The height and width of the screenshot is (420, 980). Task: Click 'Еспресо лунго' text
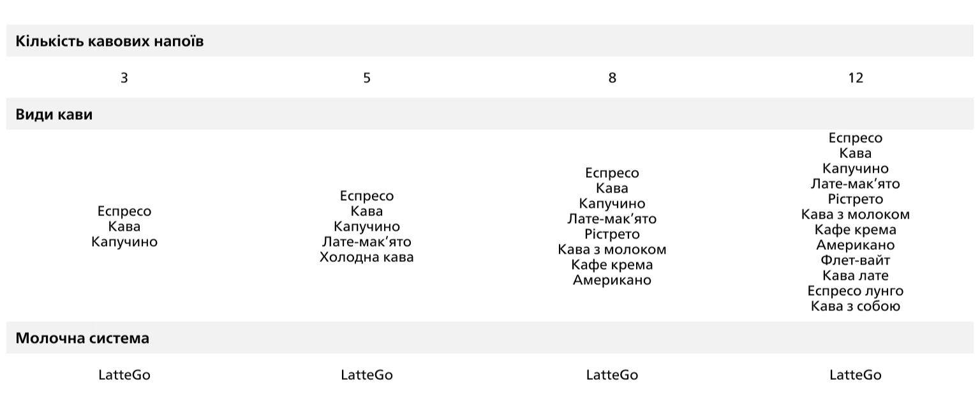point(856,291)
